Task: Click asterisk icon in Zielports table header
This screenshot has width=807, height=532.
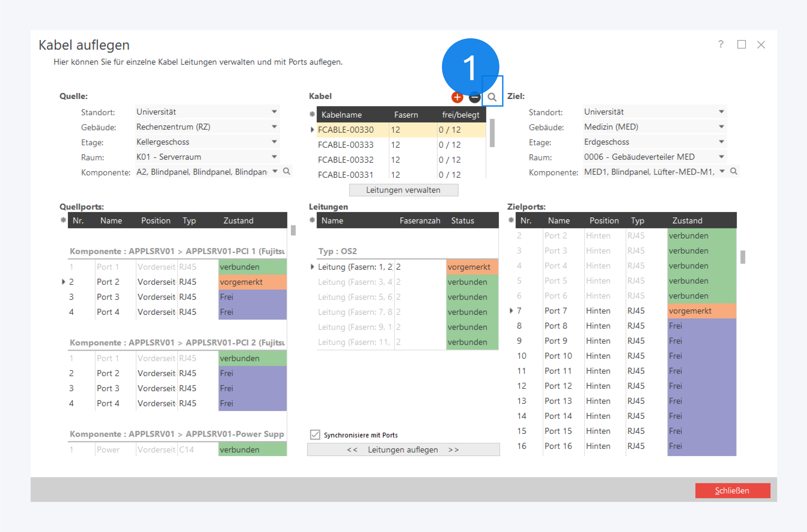Action: click(511, 220)
